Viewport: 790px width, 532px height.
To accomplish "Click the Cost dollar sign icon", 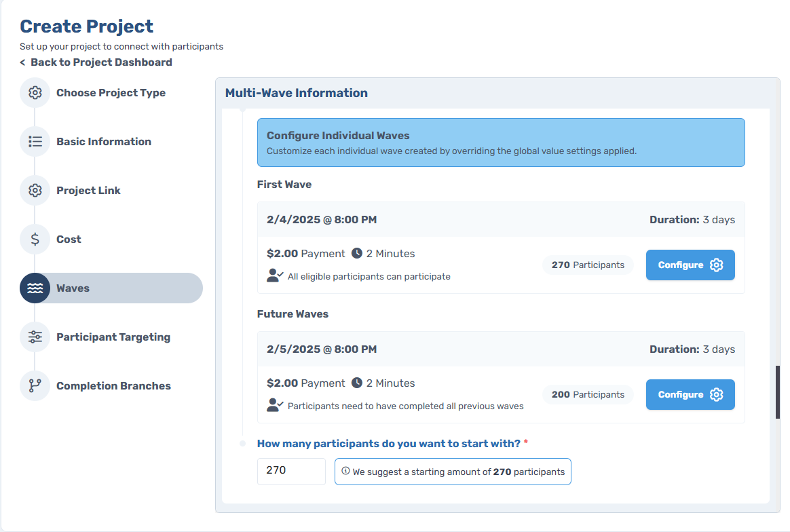I will click(35, 240).
